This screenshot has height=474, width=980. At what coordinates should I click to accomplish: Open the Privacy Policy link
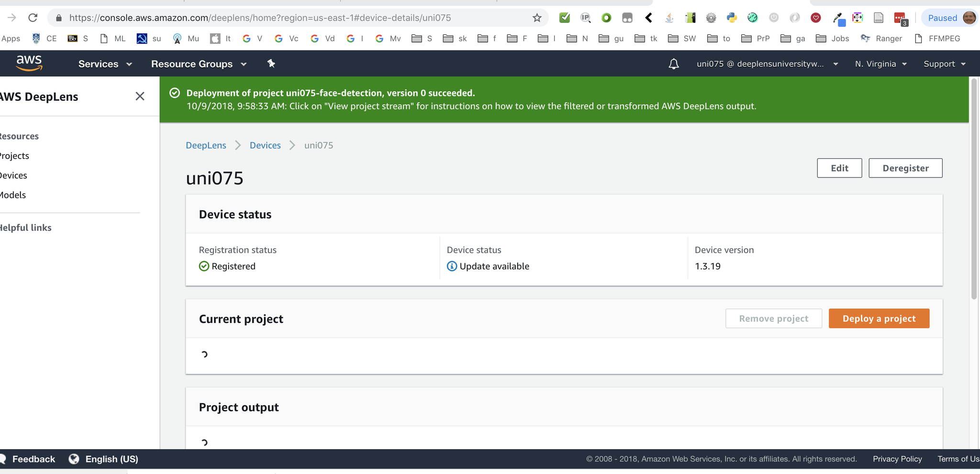[x=897, y=459]
